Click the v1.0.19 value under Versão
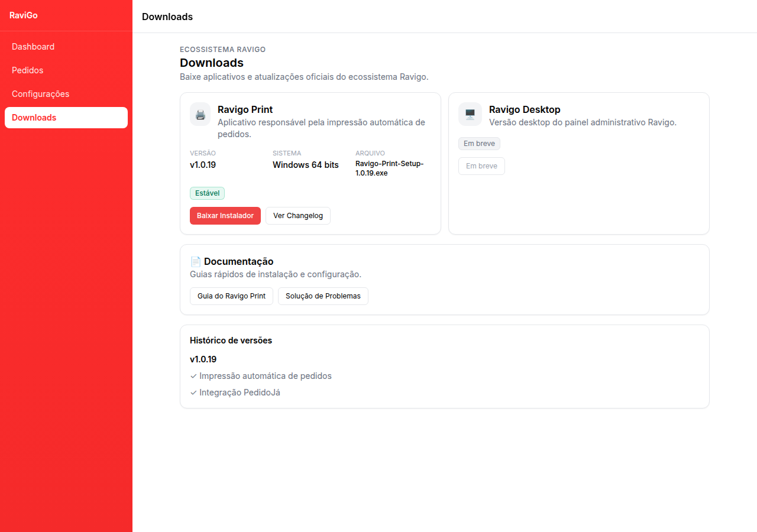Image resolution: width=757 pixels, height=532 pixels. tap(203, 165)
